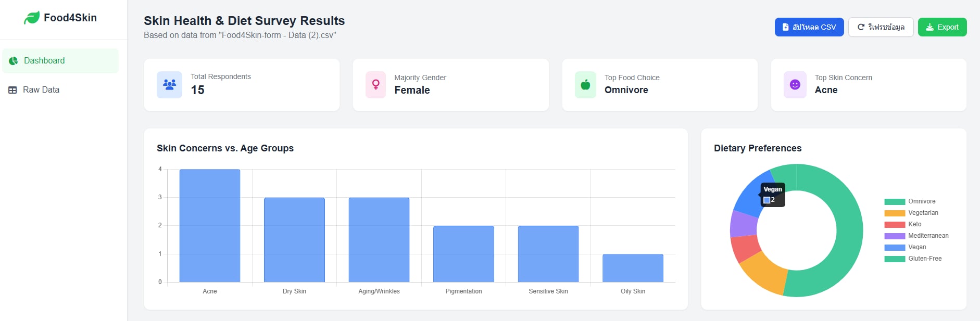The height and width of the screenshot is (321, 980).
Task: Click the female gender symbol icon
Action: coord(375,85)
